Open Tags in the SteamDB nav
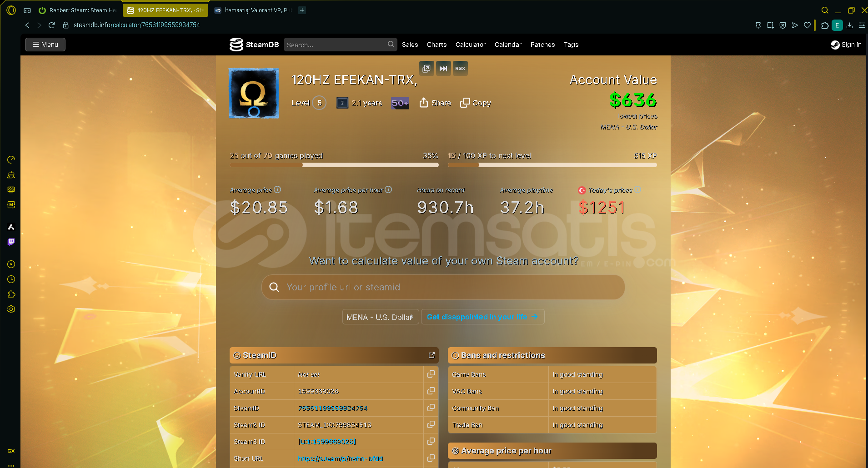Image resolution: width=868 pixels, height=468 pixels. click(571, 45)
